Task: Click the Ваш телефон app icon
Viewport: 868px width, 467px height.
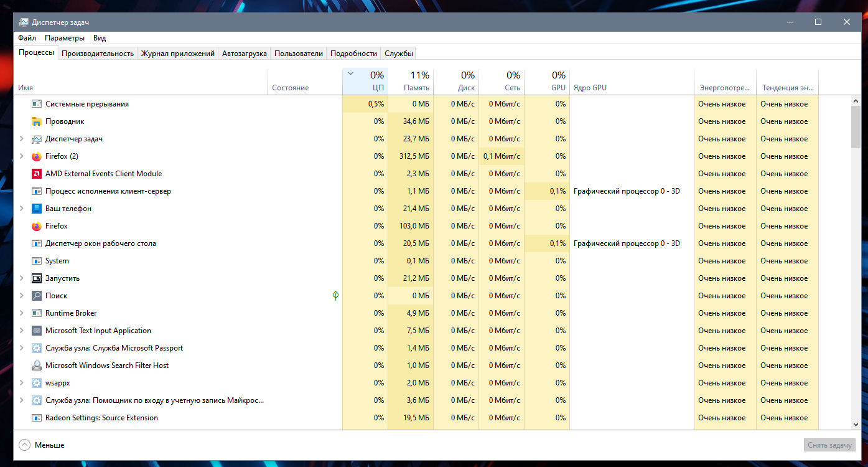Action: (x=36, y=209)
